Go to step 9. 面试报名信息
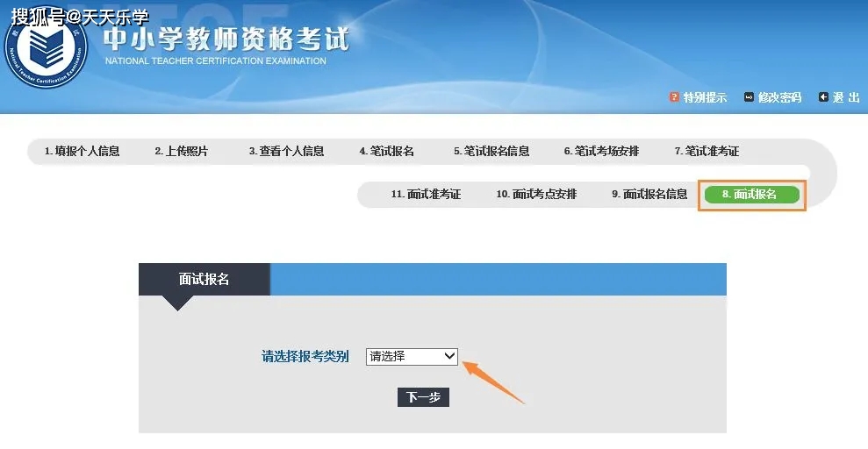Screen dimensions: 868x449 (x=649, y=194)
